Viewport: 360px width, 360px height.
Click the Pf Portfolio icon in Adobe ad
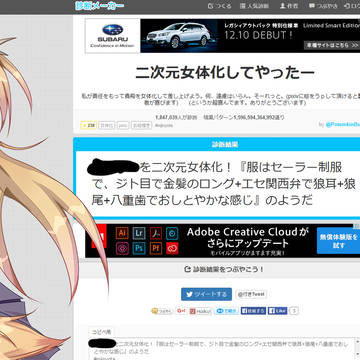pyautogui.click(x=155, y=248)
